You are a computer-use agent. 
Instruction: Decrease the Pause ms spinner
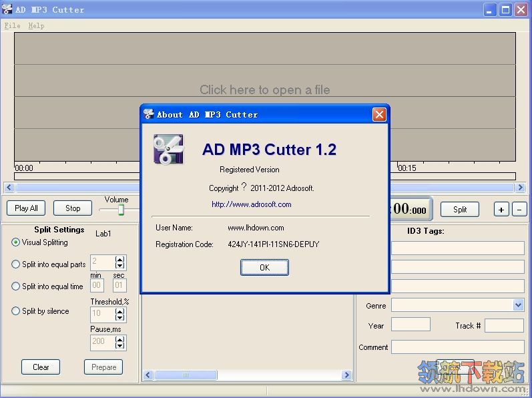point(119,346)
